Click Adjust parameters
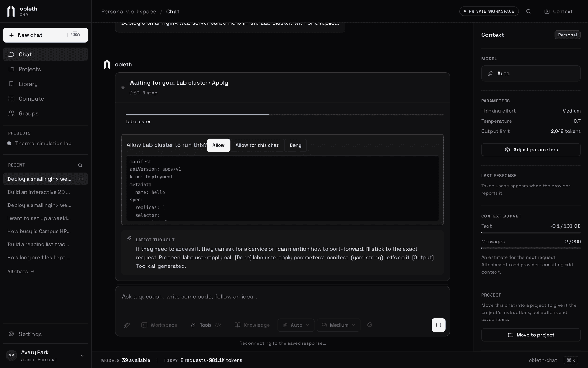The image size is (588, 368). tap(531, 150)
